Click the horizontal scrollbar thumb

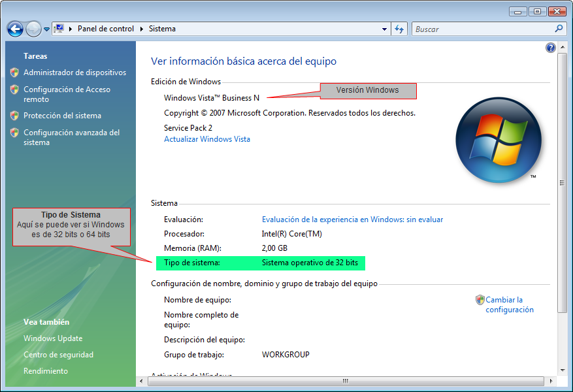[346, 381]
